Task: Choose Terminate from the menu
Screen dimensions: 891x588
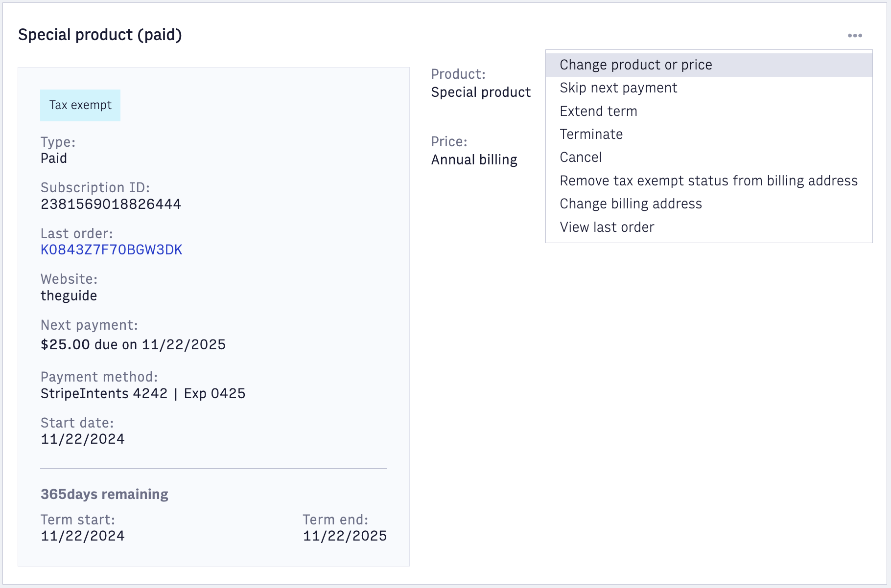Action: [x=709, y=135]
